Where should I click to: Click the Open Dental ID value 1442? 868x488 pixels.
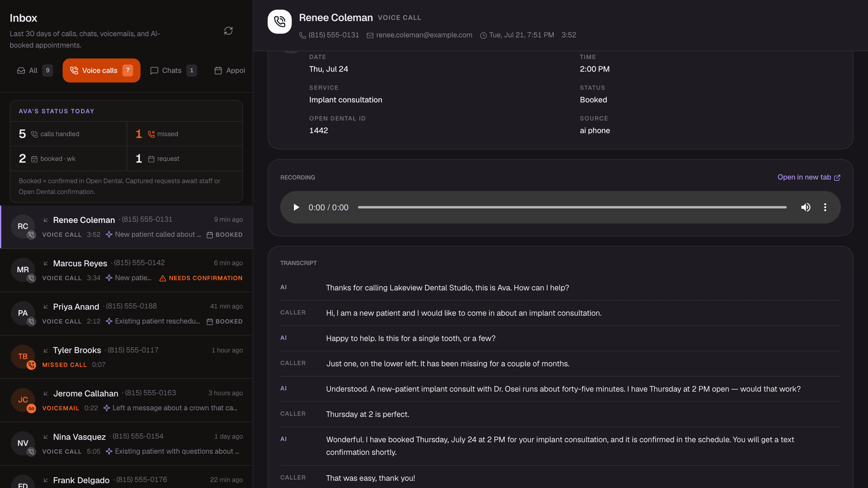click(x=318, y=131)
